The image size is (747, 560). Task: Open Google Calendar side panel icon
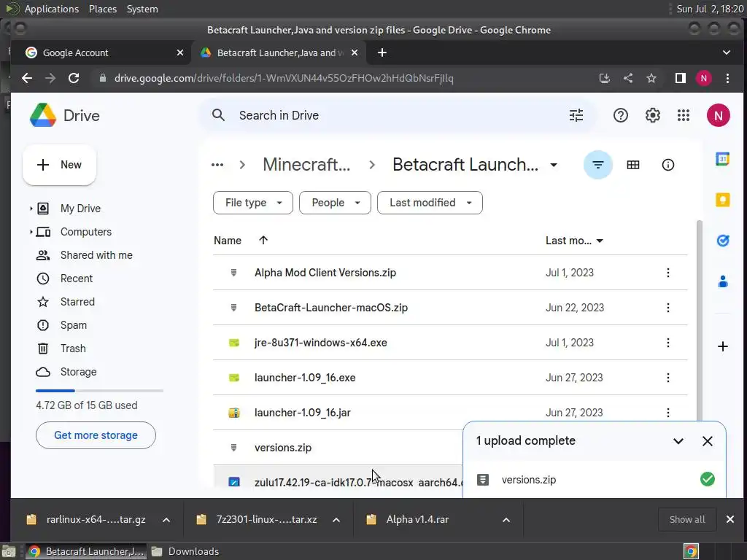pyautogui.click(x=723, y=160)
